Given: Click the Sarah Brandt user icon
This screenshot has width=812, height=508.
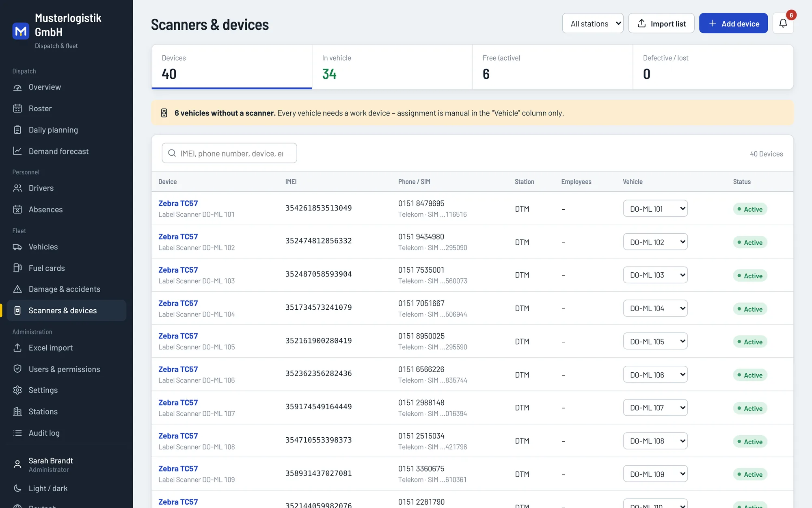Looking at the screenshot, I should pyautogui.click(x=17, y=465).
